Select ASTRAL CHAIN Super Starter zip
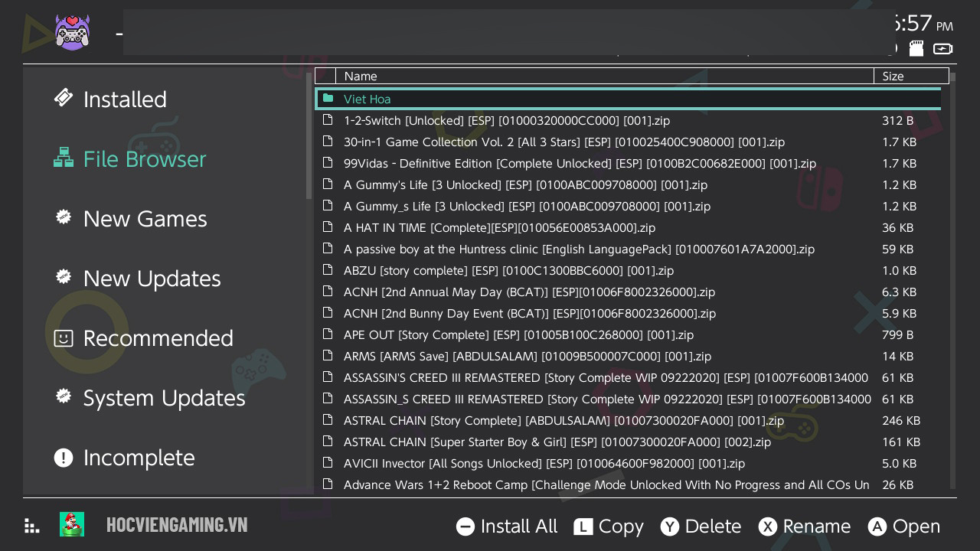This screenshot has height=551, width=980. click(628, 442)
